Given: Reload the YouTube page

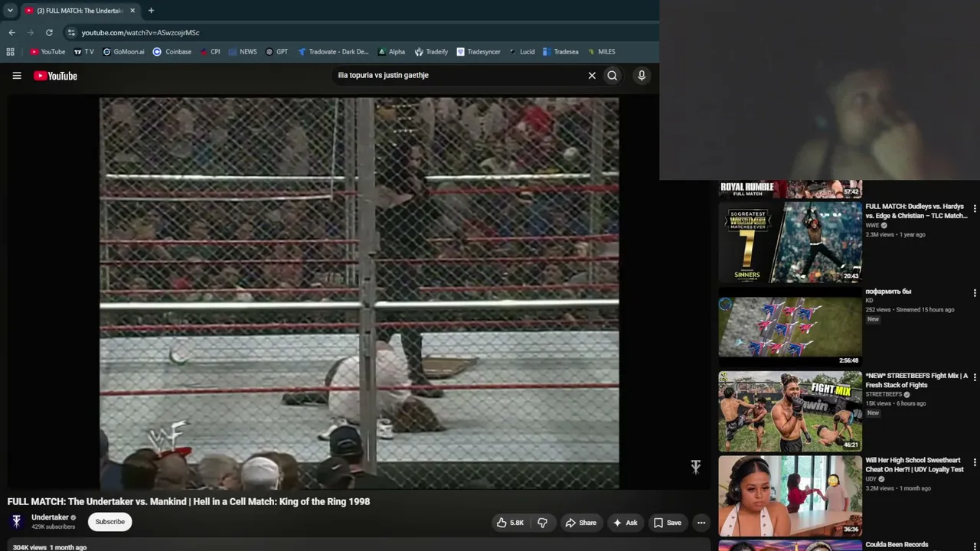Looking at the screenshot, I should click(x=49, y=32).
